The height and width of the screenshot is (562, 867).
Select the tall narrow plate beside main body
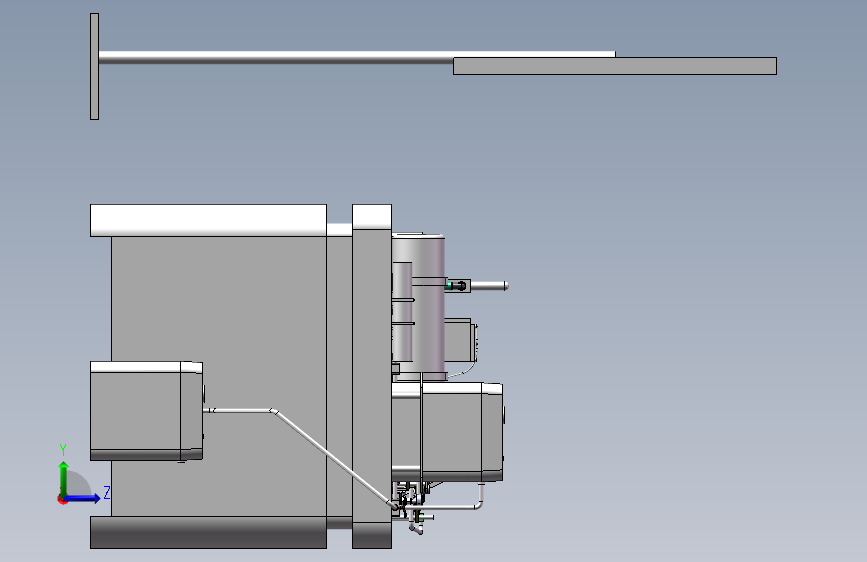[x=372, y=376]
